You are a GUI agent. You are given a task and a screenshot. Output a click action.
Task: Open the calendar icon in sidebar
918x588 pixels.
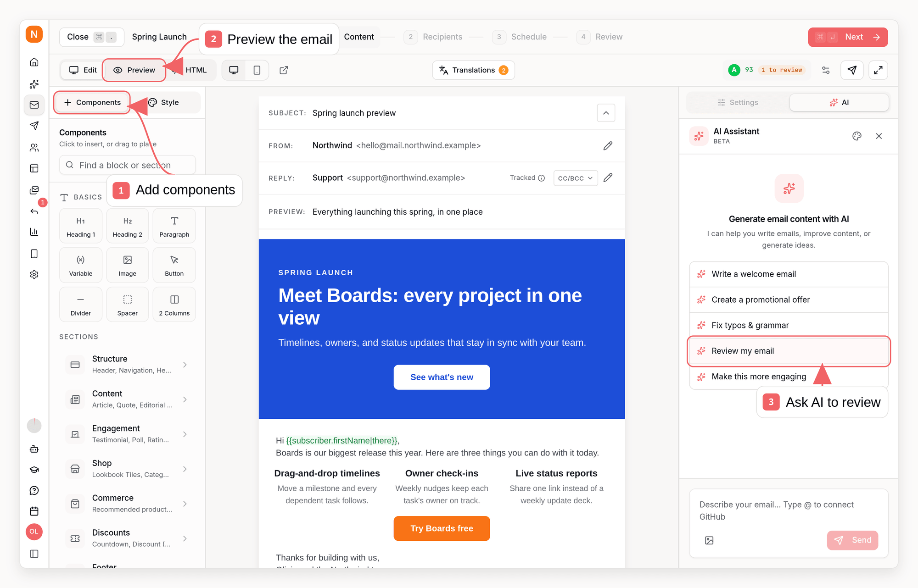(x=34, y=511)
